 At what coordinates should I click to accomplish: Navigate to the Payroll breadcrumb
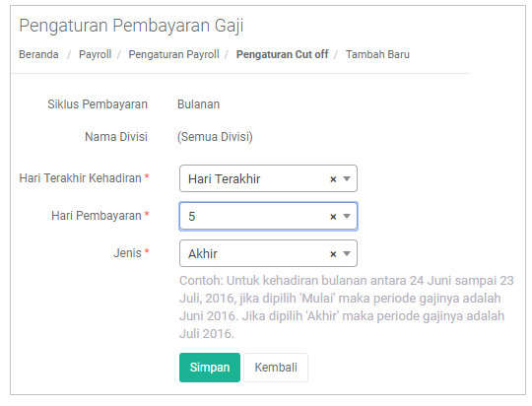click(95, 54)
